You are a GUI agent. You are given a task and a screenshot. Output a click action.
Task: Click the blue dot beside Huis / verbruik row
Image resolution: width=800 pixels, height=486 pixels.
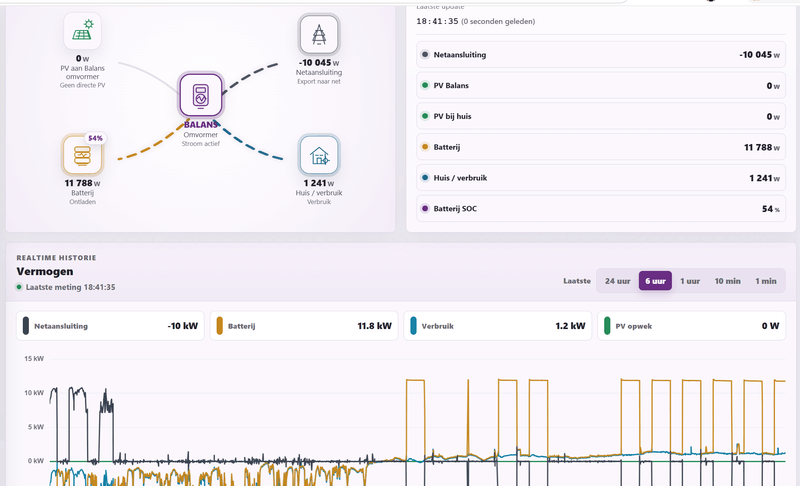pyautogui.click(x=425, y=177)
